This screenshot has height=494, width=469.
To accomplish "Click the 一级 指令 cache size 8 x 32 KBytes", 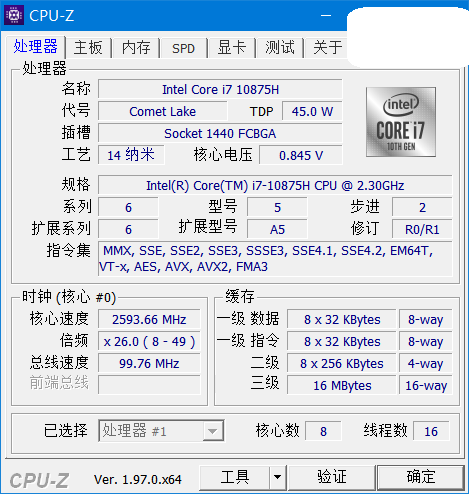I will (x=342, y=341).
